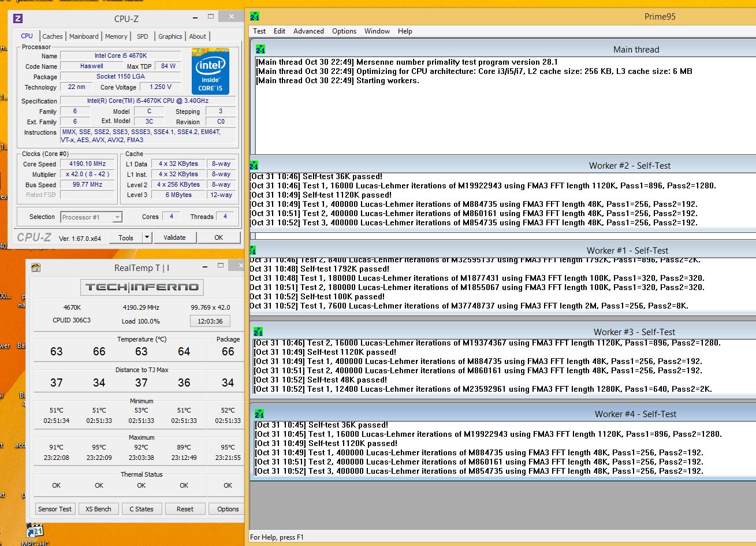Click the Code Name value Haswell
Viewport: 756px width, 546px height.
92,66
